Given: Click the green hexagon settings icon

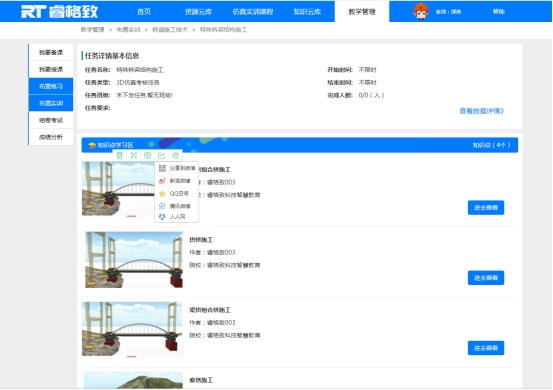Looking at the screenshot, I should pos(175,156).
